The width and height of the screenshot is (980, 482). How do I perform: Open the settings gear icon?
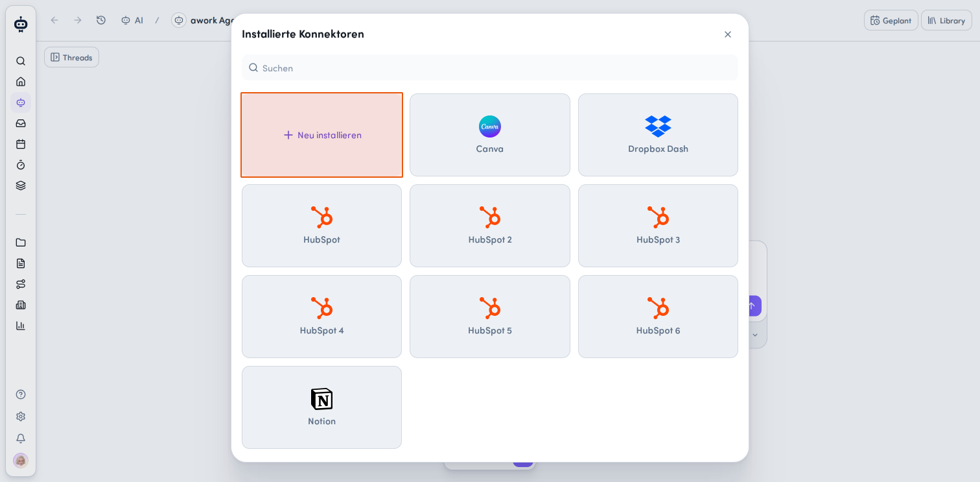click(x=21, y=416)
